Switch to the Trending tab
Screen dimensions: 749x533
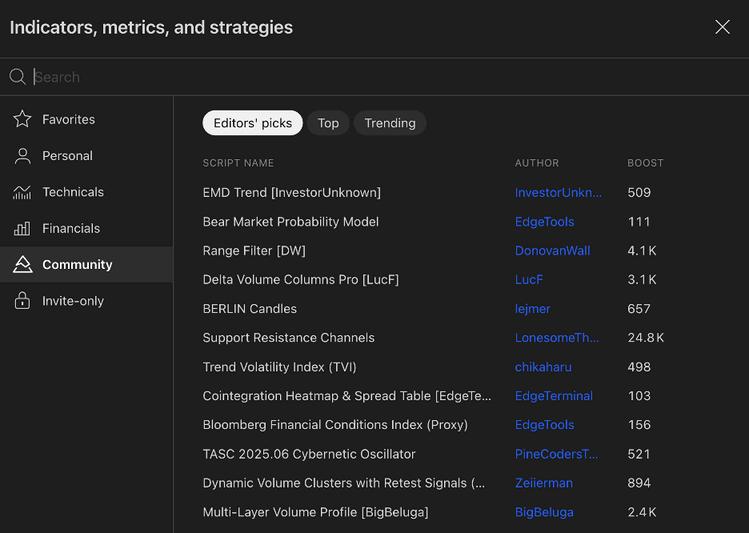coord(390,123)
